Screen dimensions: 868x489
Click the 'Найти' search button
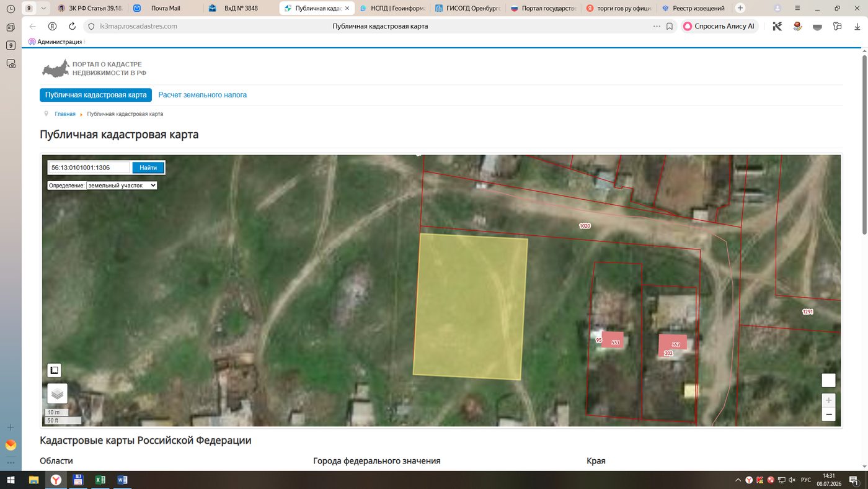pos(148,168)
